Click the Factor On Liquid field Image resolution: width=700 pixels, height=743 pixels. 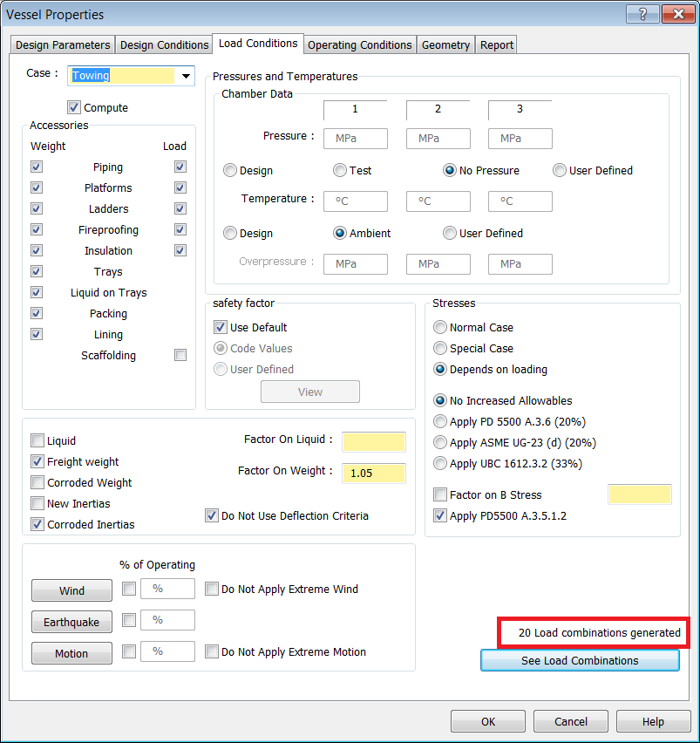(x=374, y=442)
